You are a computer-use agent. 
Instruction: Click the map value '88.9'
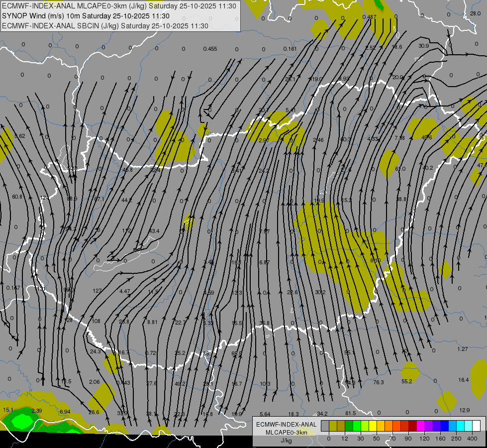[x=72, y=198]
